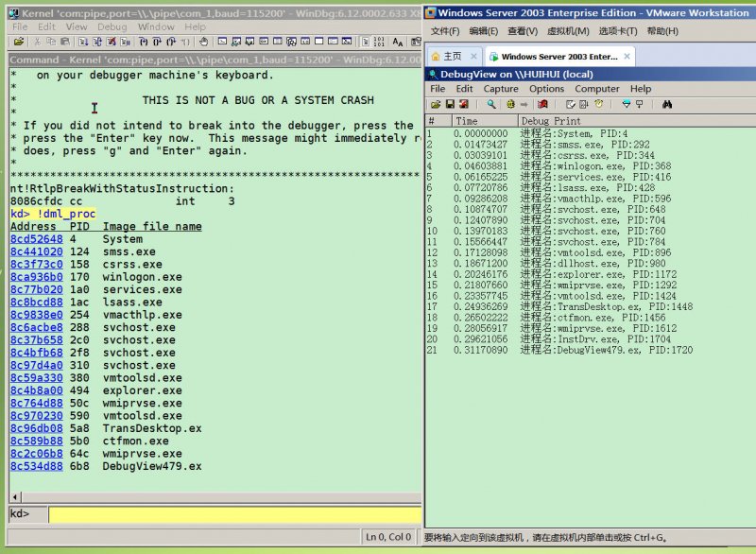Select DebugView row 进程名:explorer.exe, PID:1172
Image resolution: width=756 pixels, height=554 pixels.
pyautogui.click(x=591, y=274)
